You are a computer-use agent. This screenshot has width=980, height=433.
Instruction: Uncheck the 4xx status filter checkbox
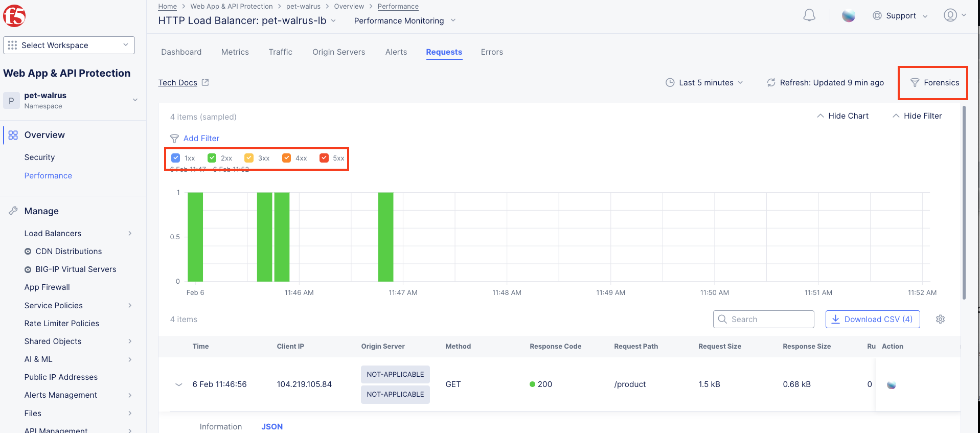coord(287,158)
